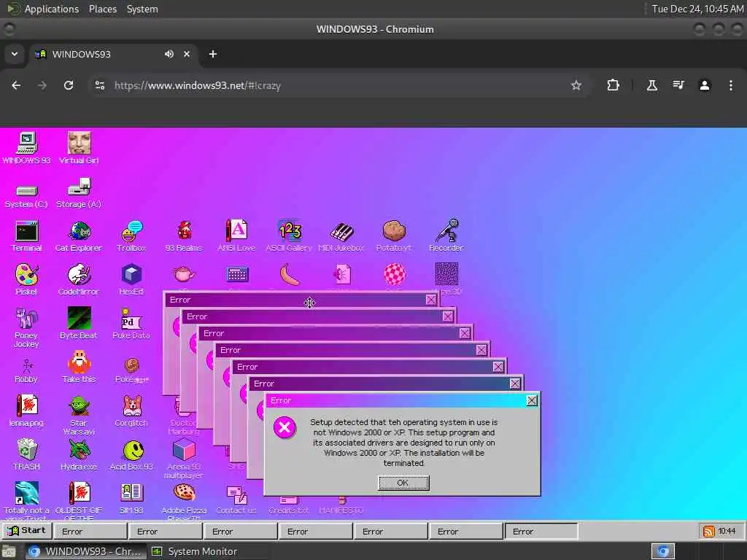
Task: Open the ASCII Gallery icon
Action: 289,236
